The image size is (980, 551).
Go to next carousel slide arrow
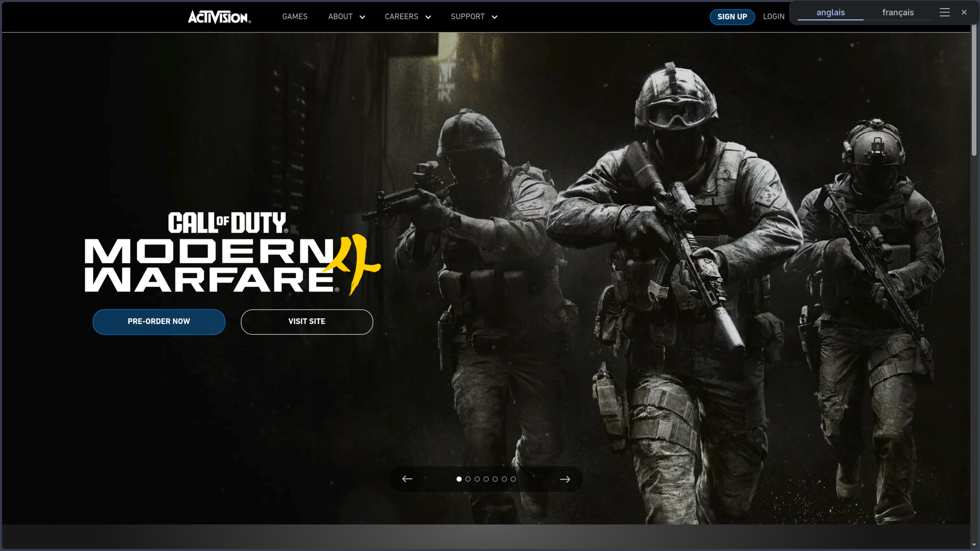point(565,479)
